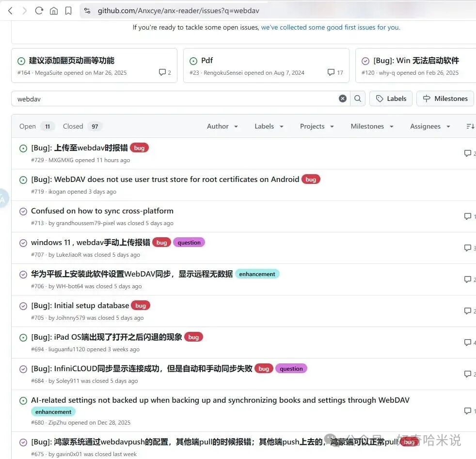This screenshot has width=476, height=459.
Task: Open issue #675 about HarmonyOS webdav push
Action: point(214,442)
